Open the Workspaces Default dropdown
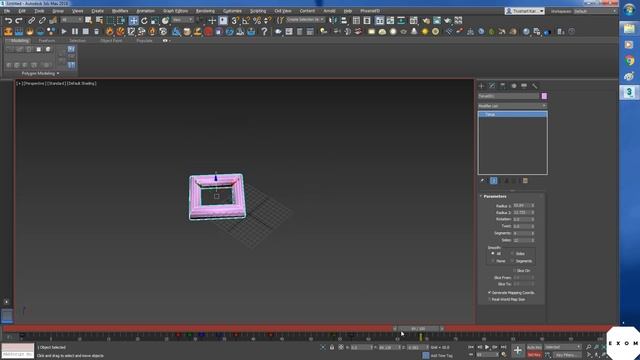The height and width of the screenshot is (360, 640). [x=595, y=11]
